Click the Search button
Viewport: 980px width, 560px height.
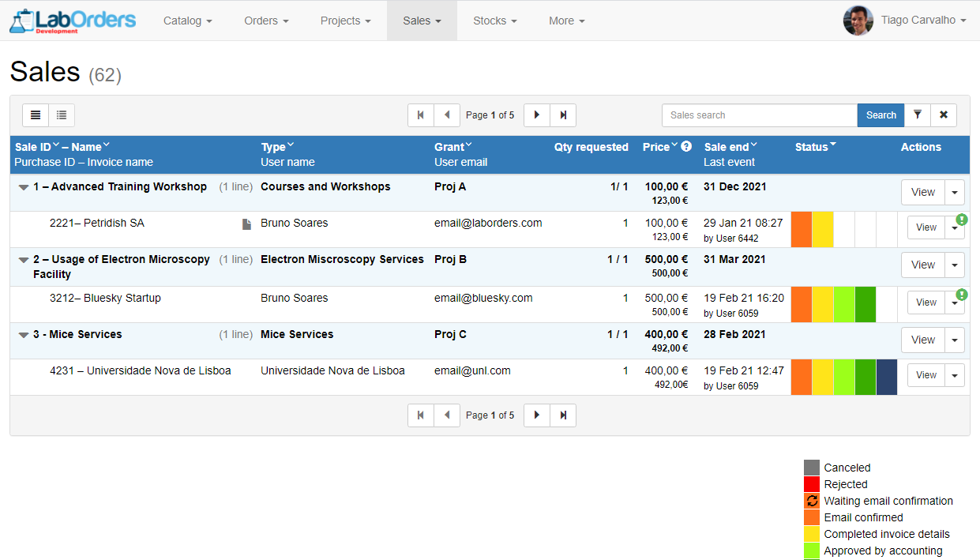tap(880, 115)
